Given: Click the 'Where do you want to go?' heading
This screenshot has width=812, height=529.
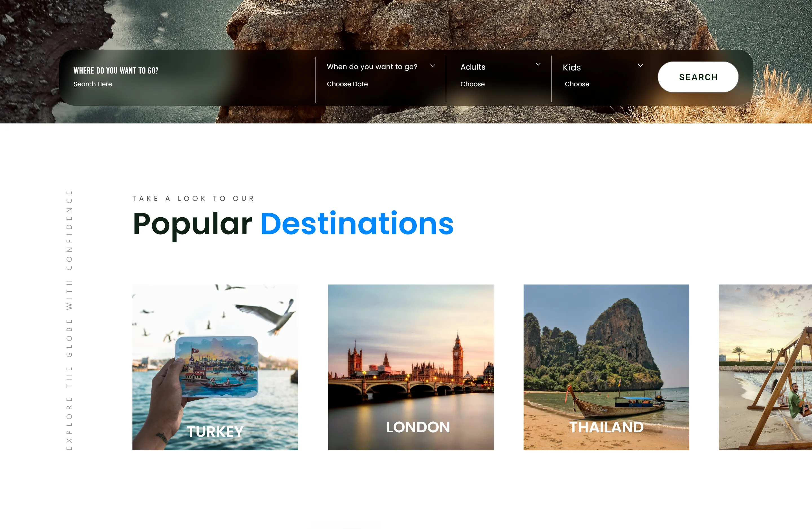Looking at the screenshot, I should pos(116,71).
